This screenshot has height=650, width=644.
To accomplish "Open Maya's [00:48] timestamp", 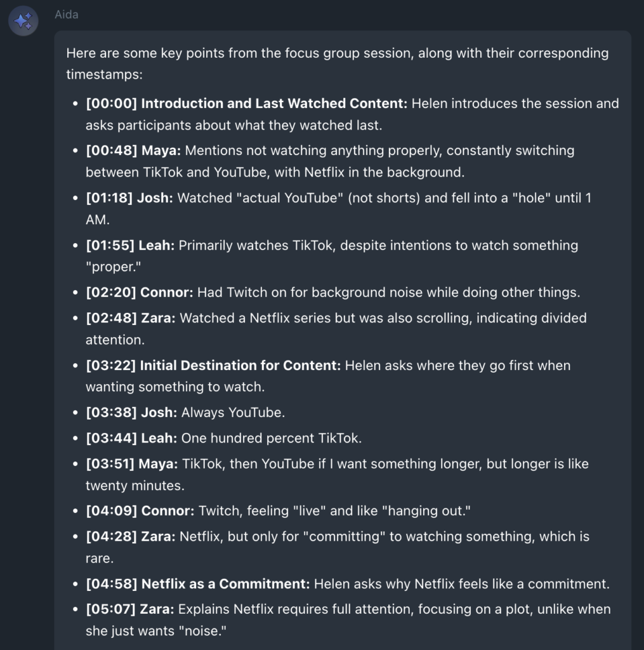I will click(111, 150).
